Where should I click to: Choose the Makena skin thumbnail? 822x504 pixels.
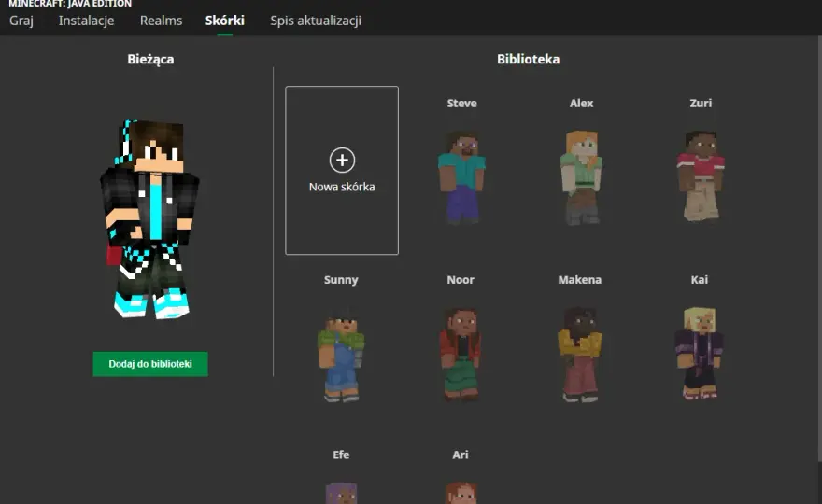(x=580, y=354)
